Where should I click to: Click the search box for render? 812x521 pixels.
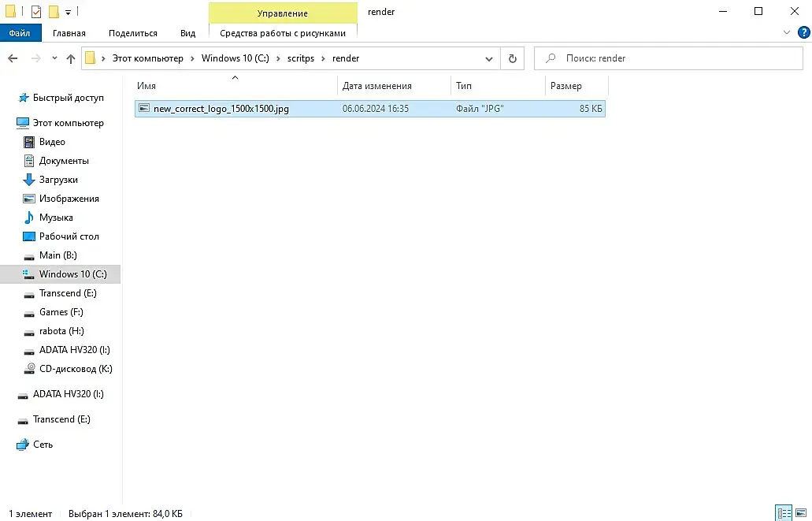[669, 58]
